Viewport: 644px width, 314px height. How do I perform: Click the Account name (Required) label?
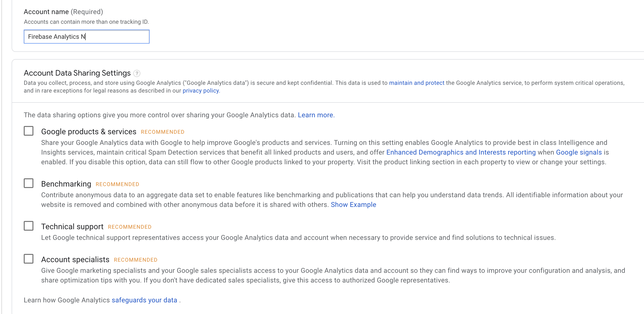(x=63, y=12)
